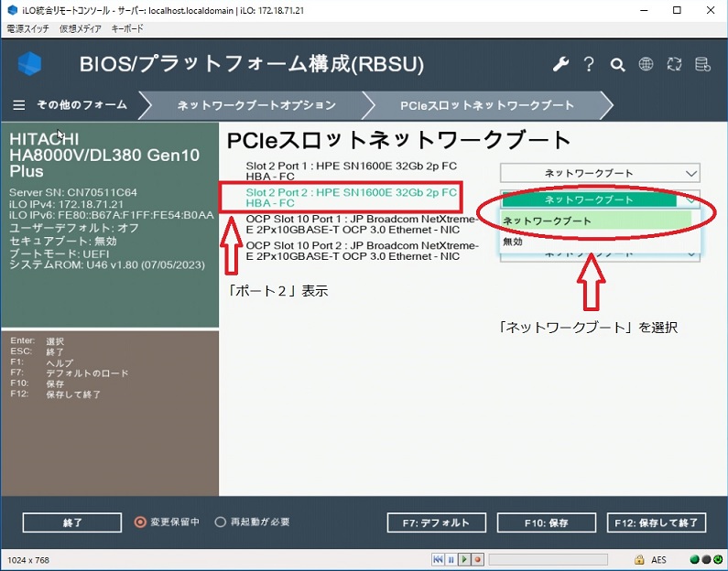Choose 無効 from the open dropdown list
Screen dimensions: 728x571
[513, 241]
